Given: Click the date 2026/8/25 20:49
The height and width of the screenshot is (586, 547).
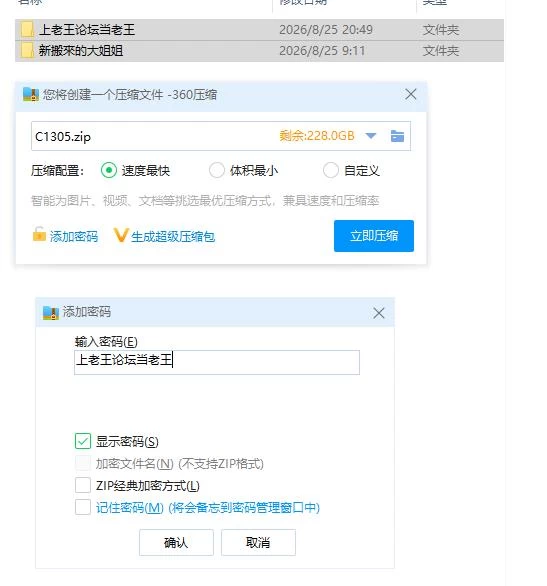Looking at the screenshot, I should click(326, 30).
